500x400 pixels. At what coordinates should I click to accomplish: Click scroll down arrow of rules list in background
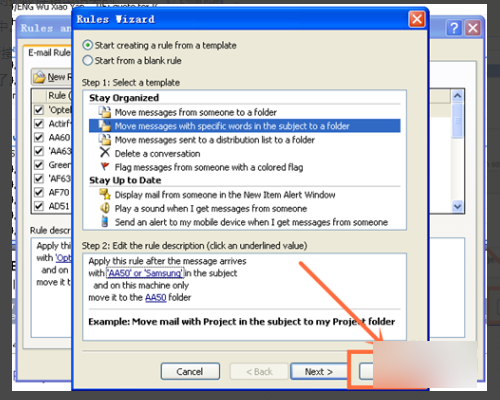457,206
